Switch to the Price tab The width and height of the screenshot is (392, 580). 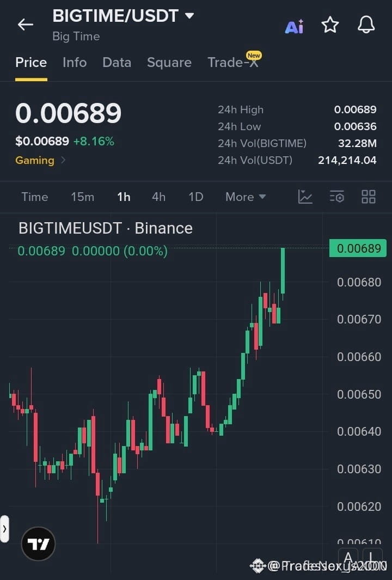[31, 63]
